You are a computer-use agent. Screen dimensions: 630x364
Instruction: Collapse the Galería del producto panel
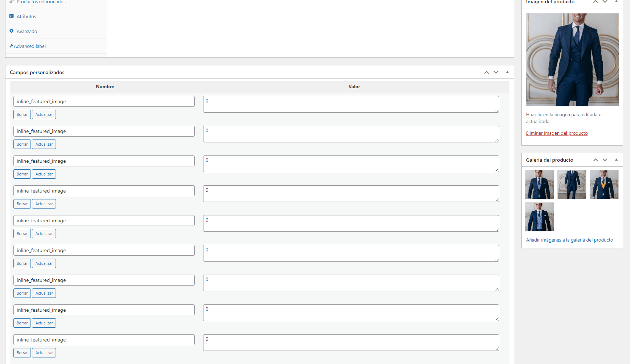click(616, 159)
